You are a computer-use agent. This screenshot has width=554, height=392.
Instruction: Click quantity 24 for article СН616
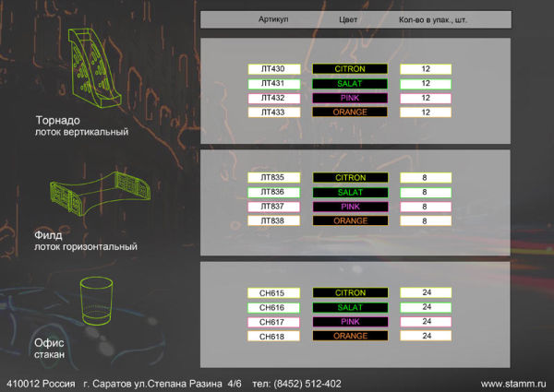click(426, 307)
